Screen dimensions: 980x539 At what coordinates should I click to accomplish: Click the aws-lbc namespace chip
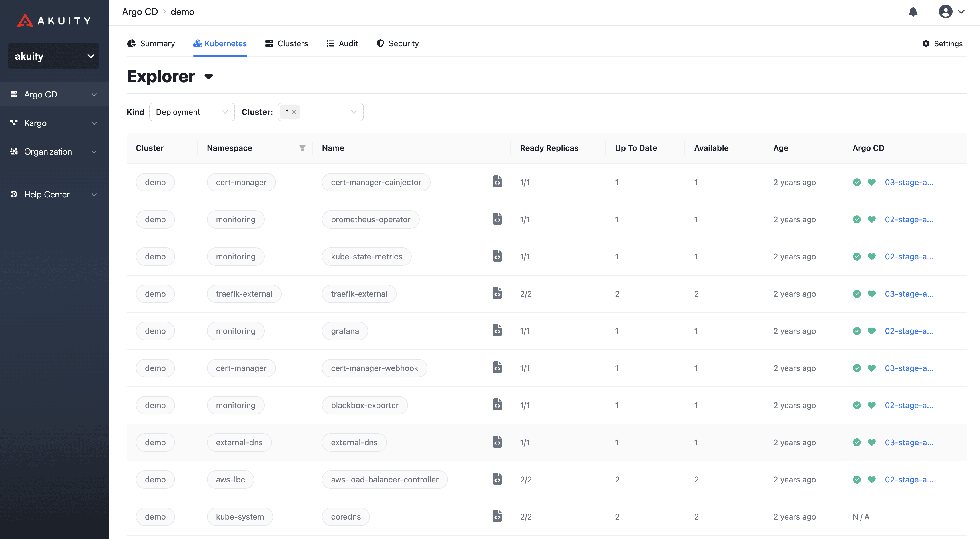pos(230,480)
